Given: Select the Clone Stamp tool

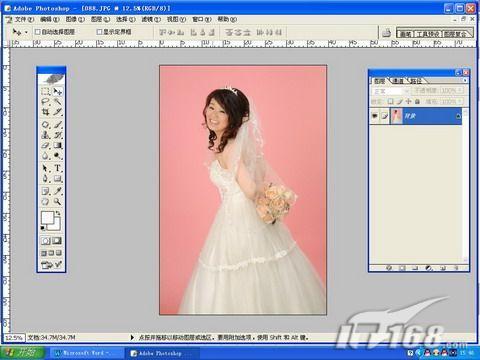Looking at the screenshot, I should coord(45,135).
